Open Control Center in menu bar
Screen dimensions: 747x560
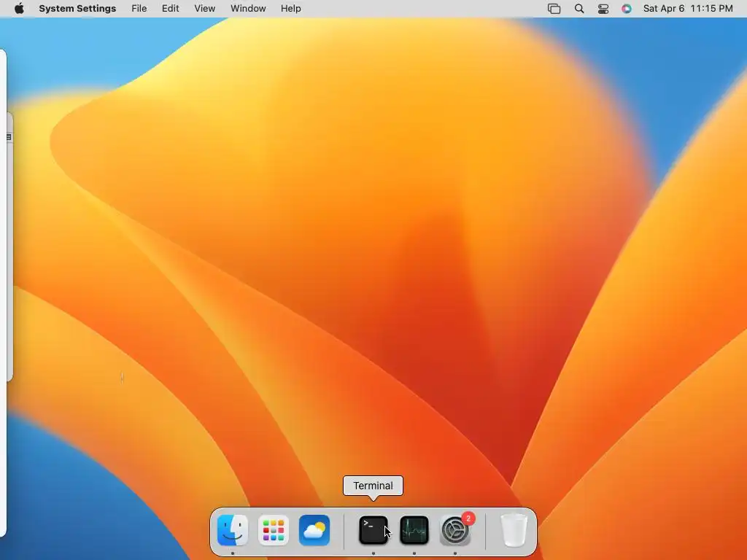[603, 9]
